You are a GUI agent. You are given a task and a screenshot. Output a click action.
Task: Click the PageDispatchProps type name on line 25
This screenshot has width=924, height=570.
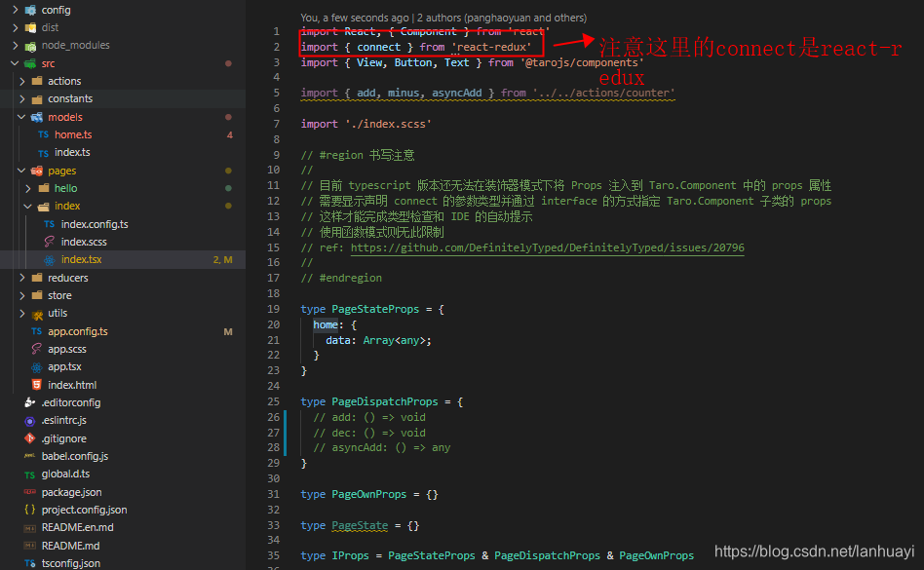[x=385, y=401]
